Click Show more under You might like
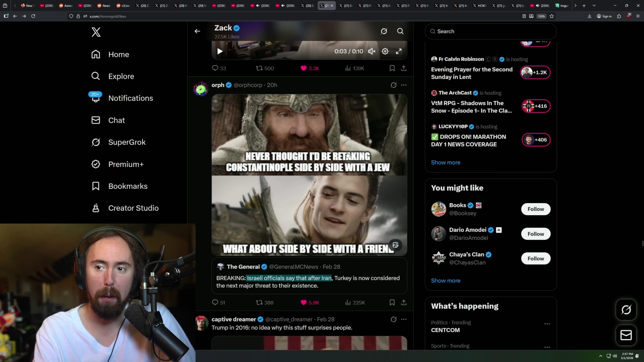This screenshot has width=644, height=362. tap(445, 281)
